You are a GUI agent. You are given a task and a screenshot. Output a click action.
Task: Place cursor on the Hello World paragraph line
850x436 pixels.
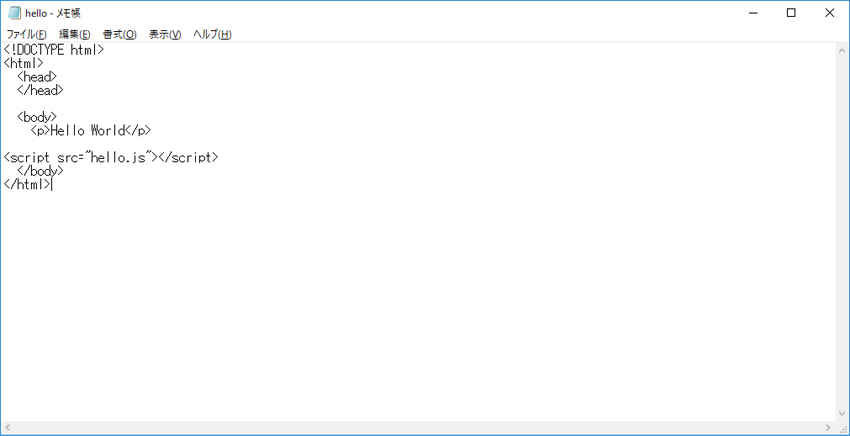point(91,131)
